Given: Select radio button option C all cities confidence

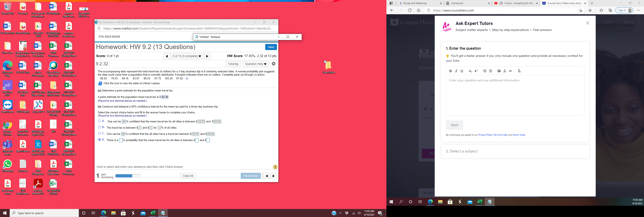Looking at the screenshot, I should pos(100,133).
